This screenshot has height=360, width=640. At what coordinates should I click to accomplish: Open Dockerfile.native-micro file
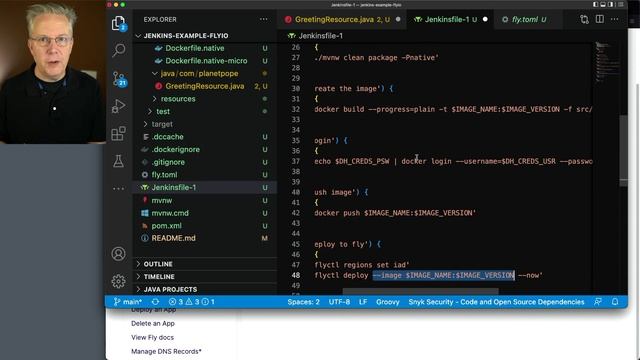(x=206, y=61)
